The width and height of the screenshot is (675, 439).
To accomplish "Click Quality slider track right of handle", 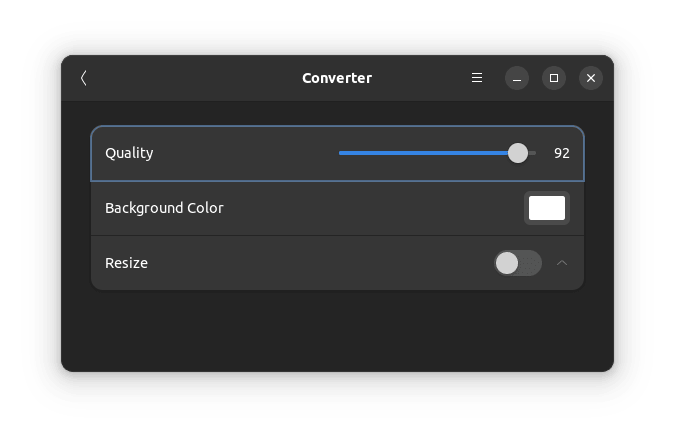I will coord(531,153).
